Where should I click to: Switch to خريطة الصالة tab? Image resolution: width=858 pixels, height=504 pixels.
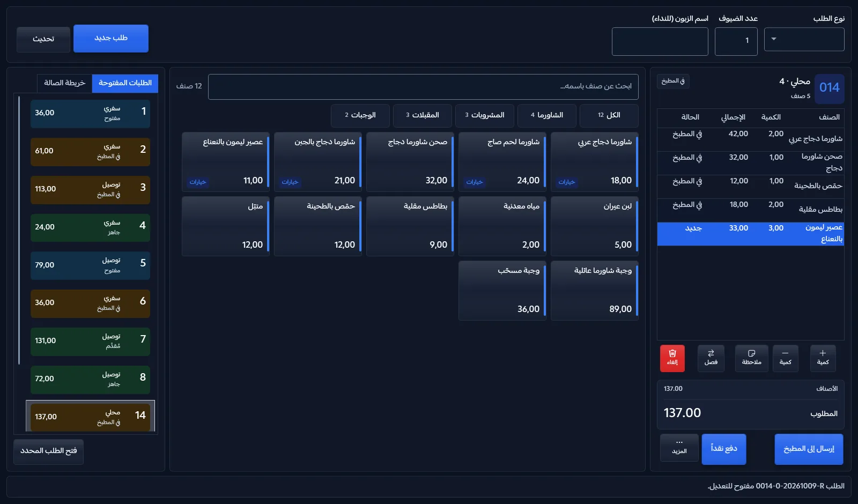point(64,83)
